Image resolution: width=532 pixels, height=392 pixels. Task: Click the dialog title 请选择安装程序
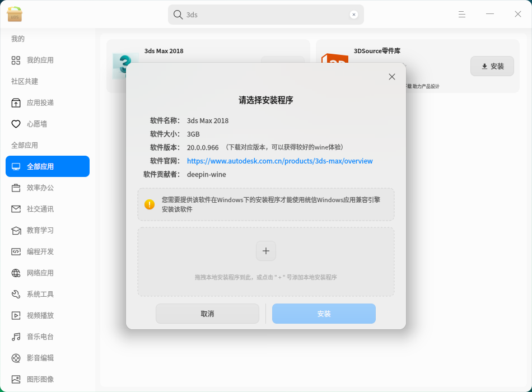coord(265,100)
